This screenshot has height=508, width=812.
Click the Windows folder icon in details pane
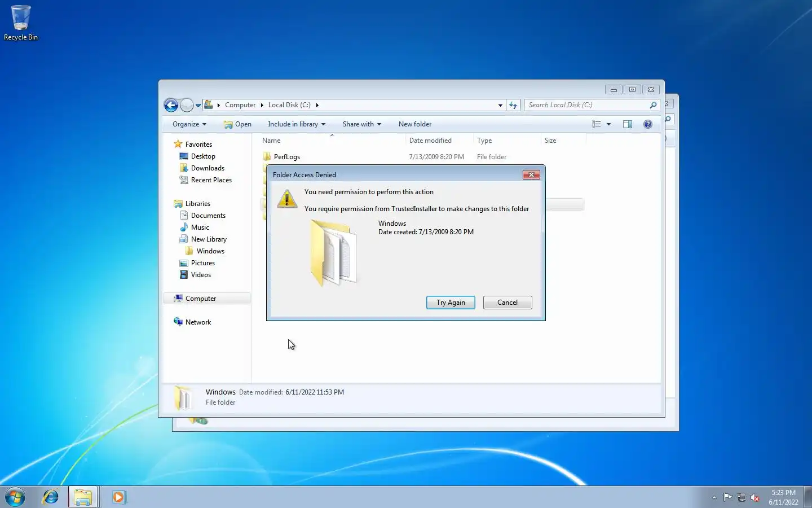183,398
